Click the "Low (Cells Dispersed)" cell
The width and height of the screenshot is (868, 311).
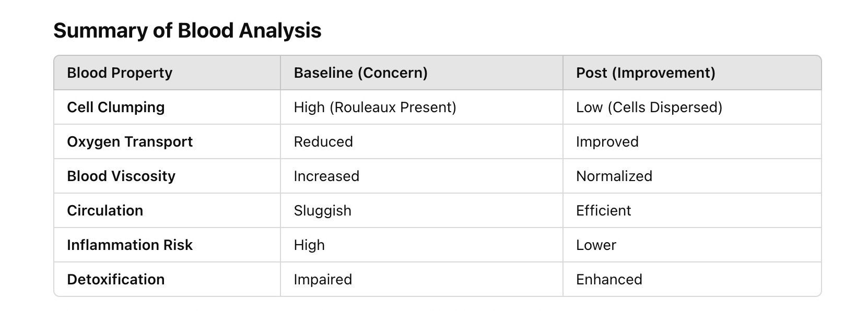pyautogui.click(x=649, y=107)
